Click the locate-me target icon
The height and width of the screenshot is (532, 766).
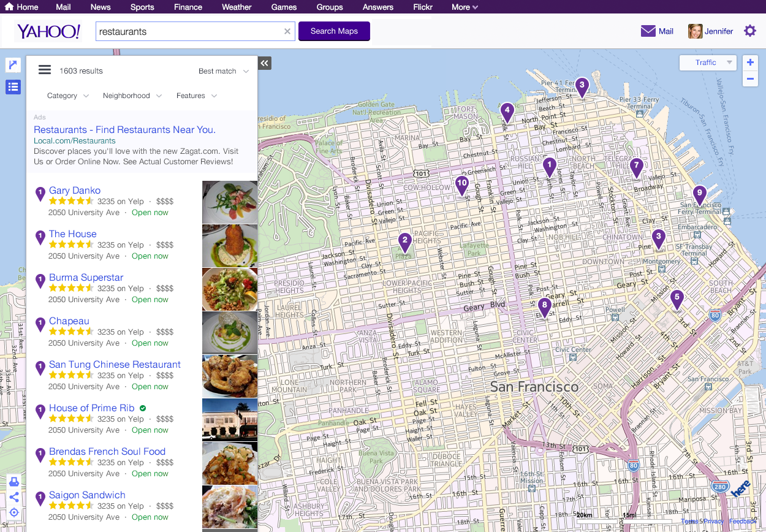(14, 512)
